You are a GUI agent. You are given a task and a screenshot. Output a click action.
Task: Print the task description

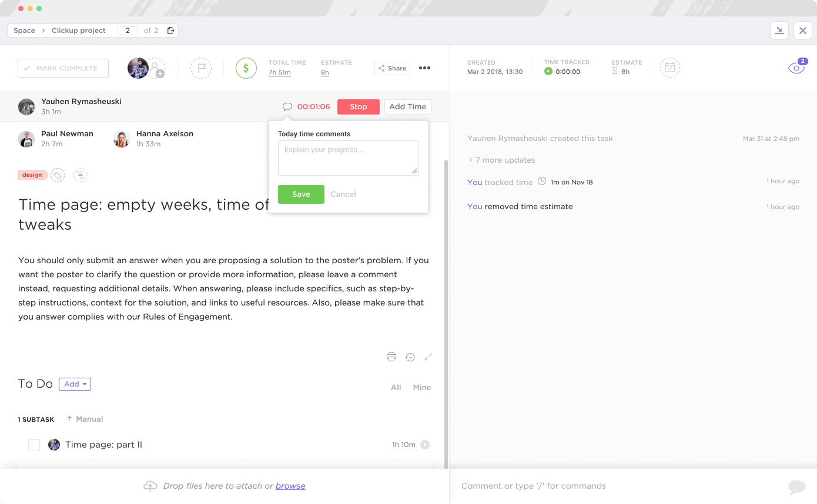tap(391, 357)
